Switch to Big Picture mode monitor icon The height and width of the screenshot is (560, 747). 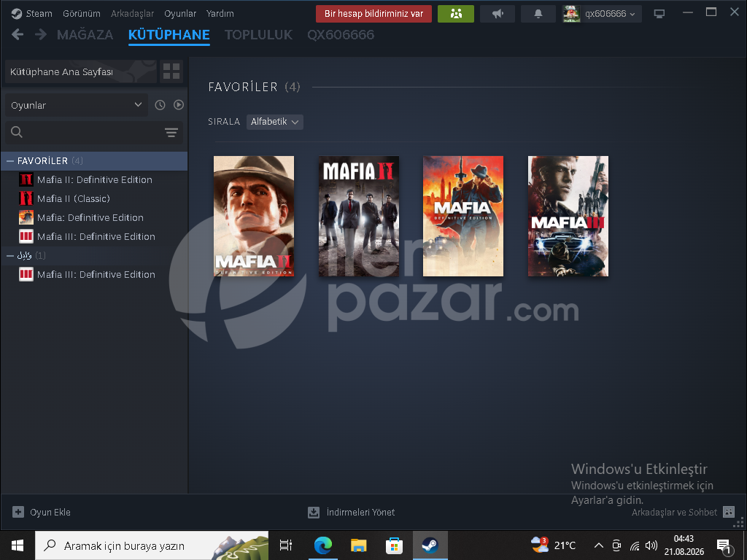(x=659, y=14)
